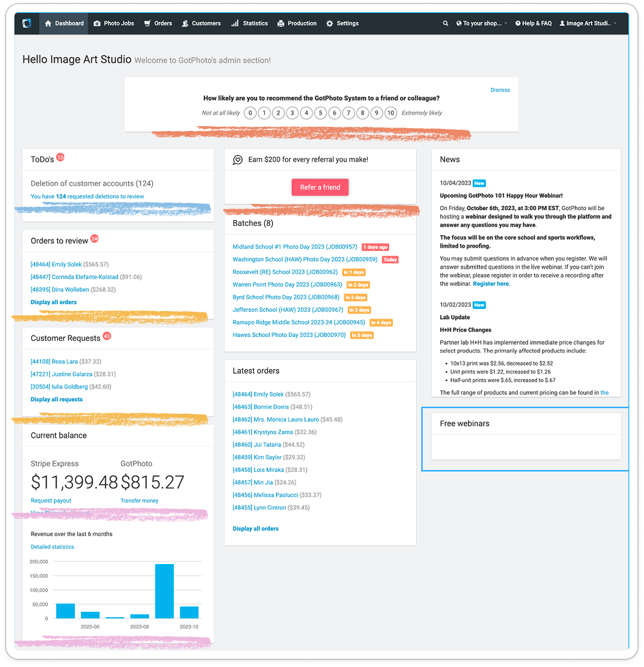Click the Dashboard home icon
The image size is (644, 667).
pyautogui.click(x=48, y=23)
